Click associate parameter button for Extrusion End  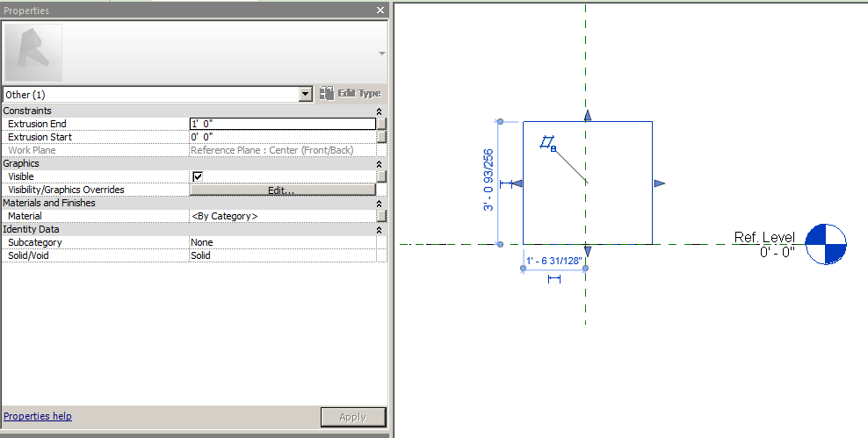coord(381,124)
